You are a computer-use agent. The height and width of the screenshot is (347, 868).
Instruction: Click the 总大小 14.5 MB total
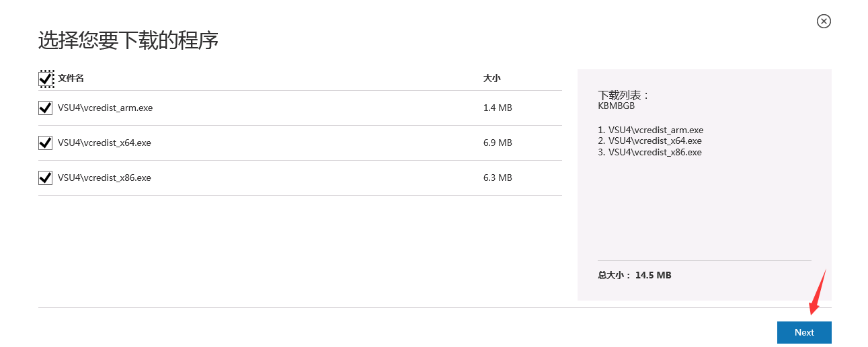coord(635,275)
